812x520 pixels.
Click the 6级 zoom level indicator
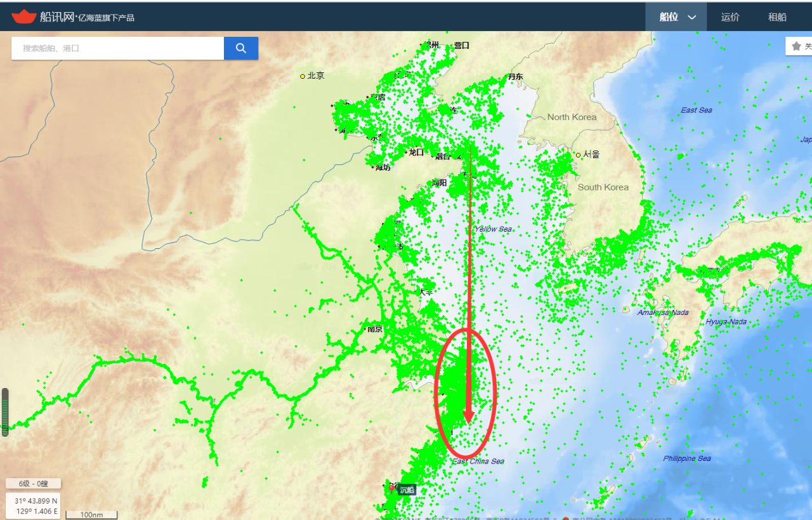[x=33, y=483]
